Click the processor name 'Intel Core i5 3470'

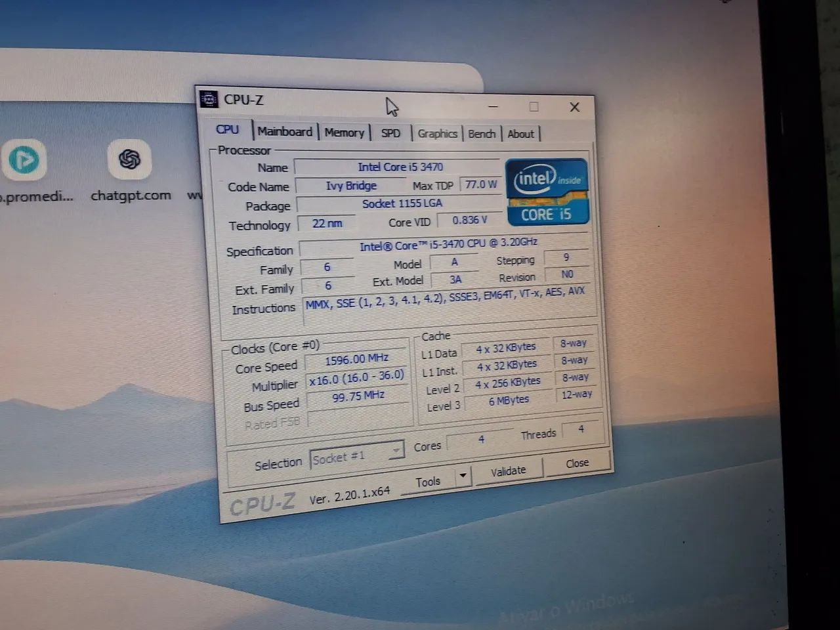coord(400,167)
